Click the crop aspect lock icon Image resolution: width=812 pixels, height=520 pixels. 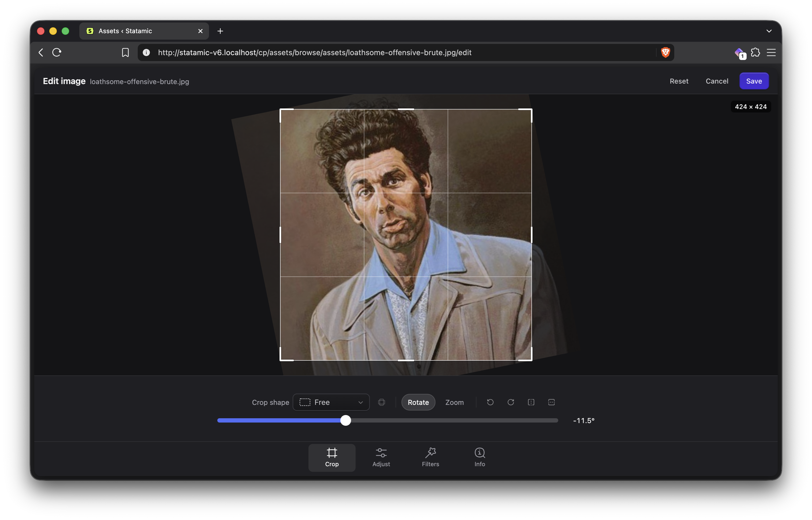point(382,402)
